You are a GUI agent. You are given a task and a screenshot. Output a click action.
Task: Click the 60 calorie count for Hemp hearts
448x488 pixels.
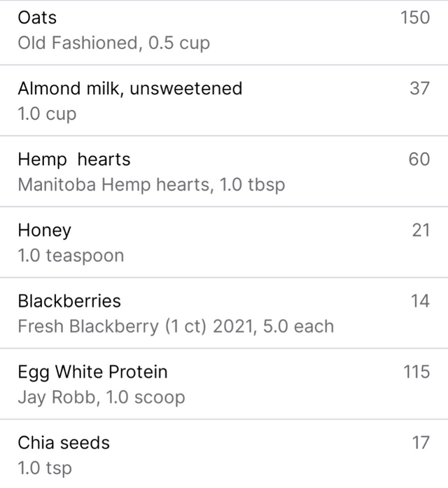(419, 160)
